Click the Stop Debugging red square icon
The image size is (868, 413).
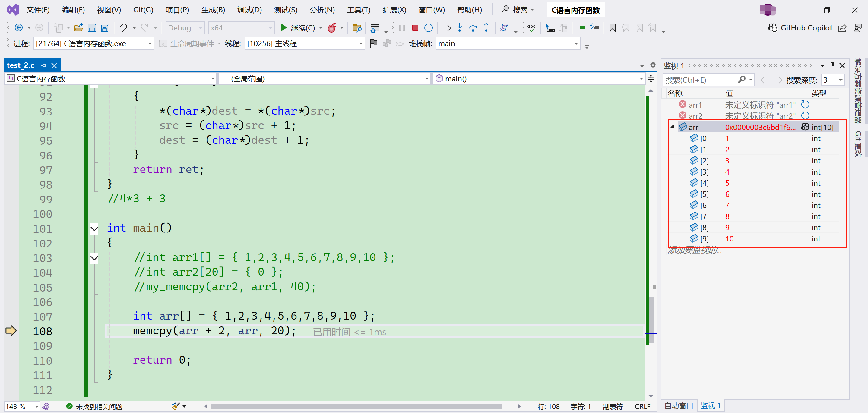(x=415, y=28)
